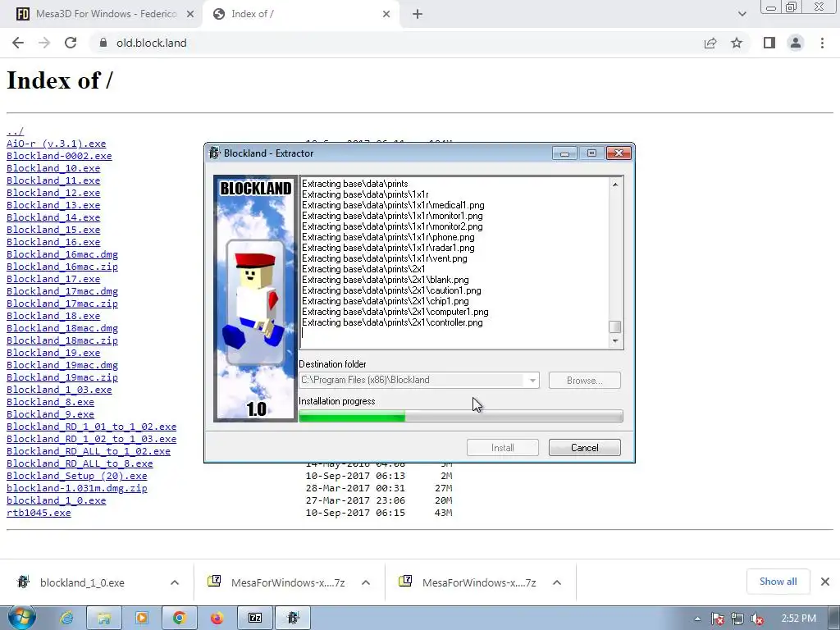Open the blockland_1_0.exe link
840x630 pixels.
(57, 500)
